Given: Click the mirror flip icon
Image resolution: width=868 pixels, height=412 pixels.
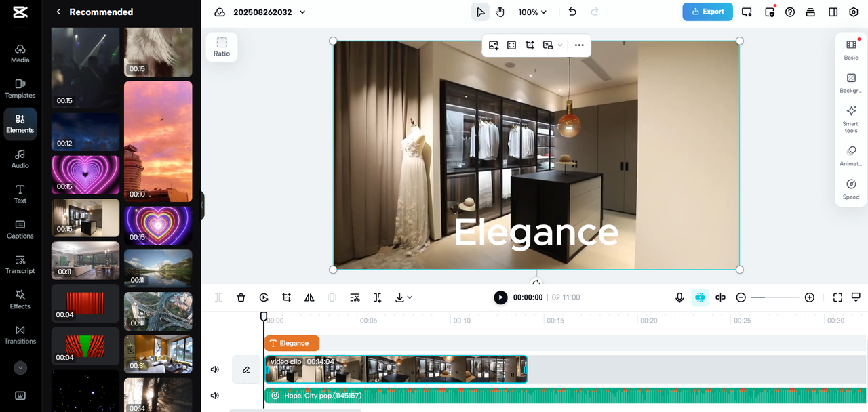Looking at the screenshot, I should click(x=309, y=297).
